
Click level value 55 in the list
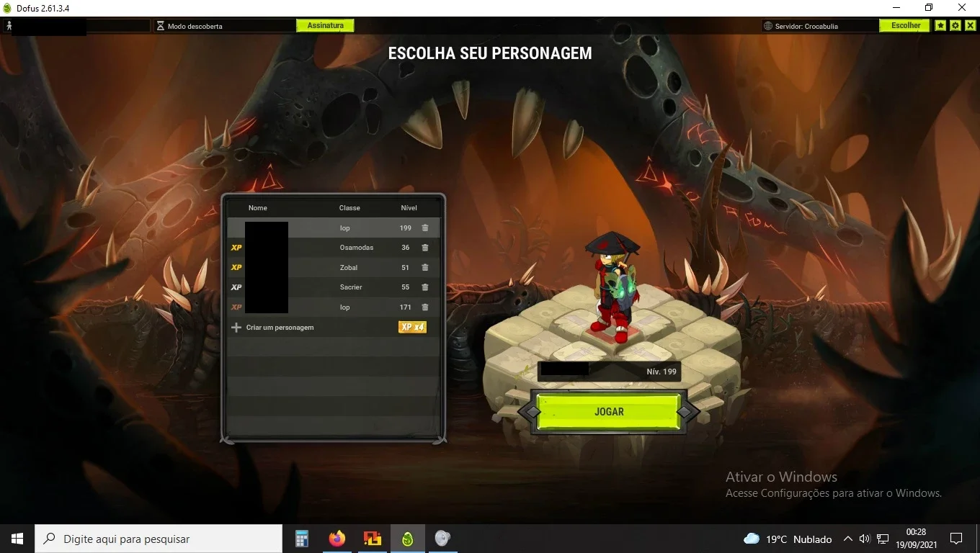[x=406, y=287]
